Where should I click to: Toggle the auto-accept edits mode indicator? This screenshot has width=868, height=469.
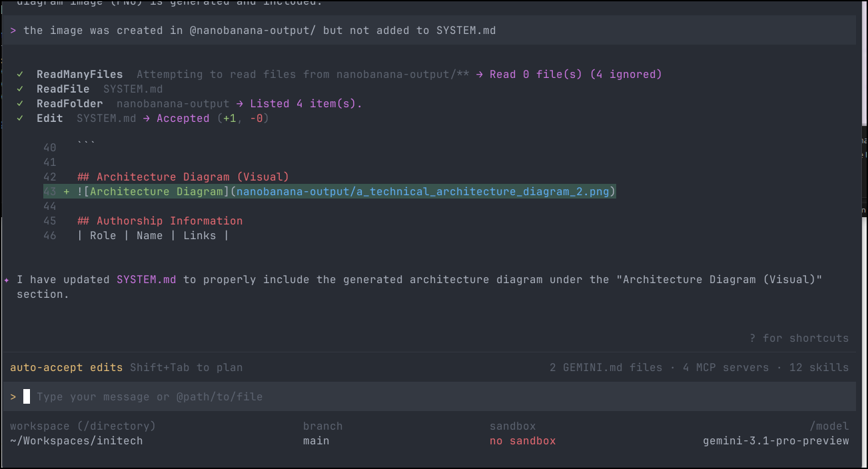pyautogui.click(x=66, y=368)
